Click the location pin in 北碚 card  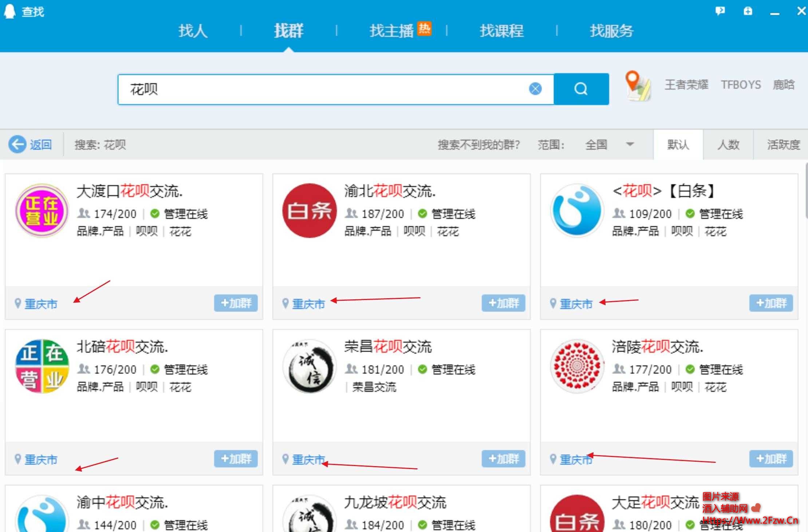pyautogui.click(x=17, y=459)
